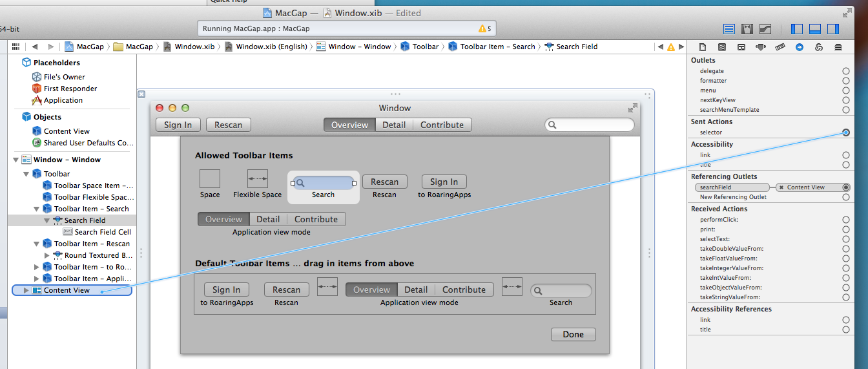Viewport: 868px width, 369px height.
Task: Expand Toolbar Item – Application node
Action: (x=37, y=279)
